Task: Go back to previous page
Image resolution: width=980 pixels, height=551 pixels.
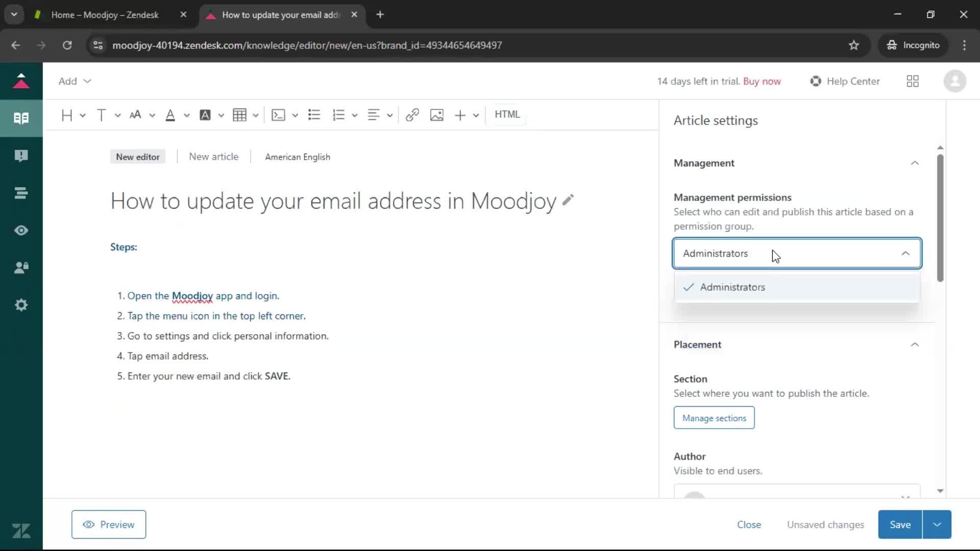Action: (16, 45)
